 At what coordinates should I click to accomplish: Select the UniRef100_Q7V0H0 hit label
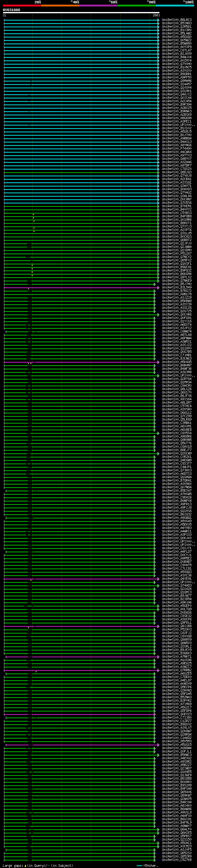(177, 64)
